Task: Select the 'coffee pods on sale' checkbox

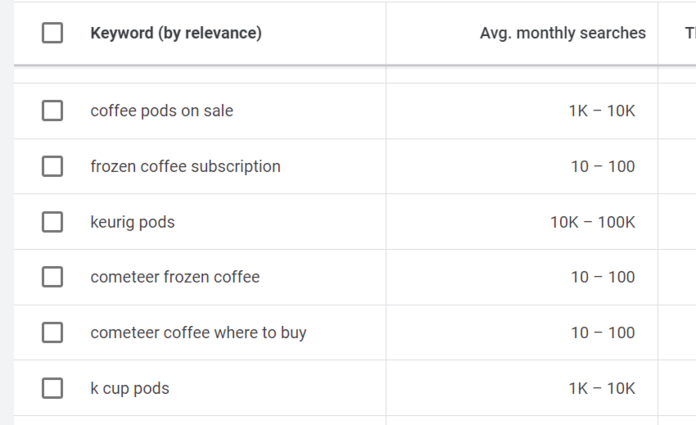Action: tap(52, 111)
